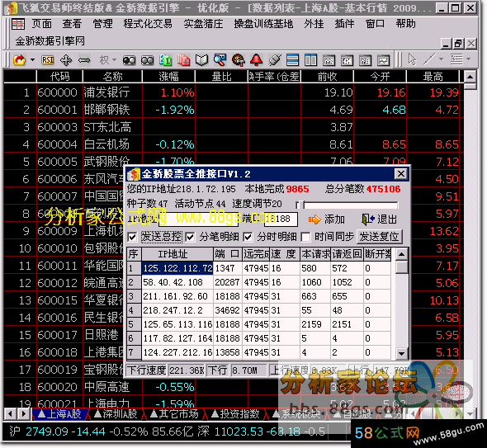
Task: Click the vertical split columns layout icon
Action: pyautogui.click(x=310, y=60)
